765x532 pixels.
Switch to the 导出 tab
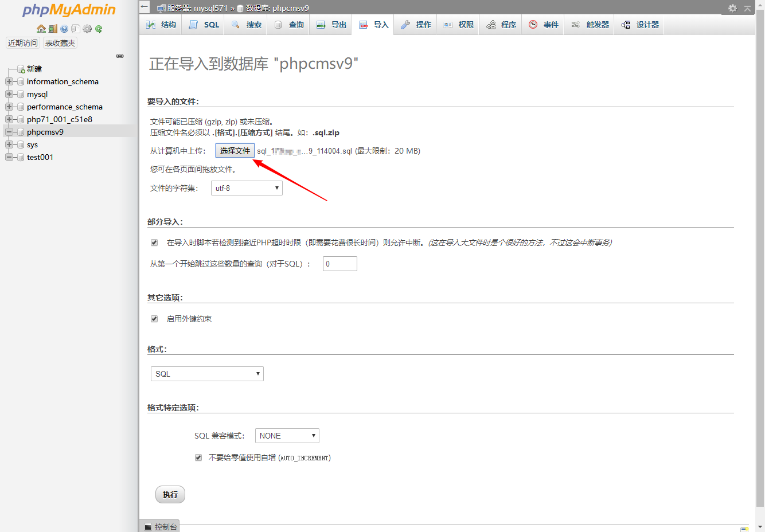332,25
